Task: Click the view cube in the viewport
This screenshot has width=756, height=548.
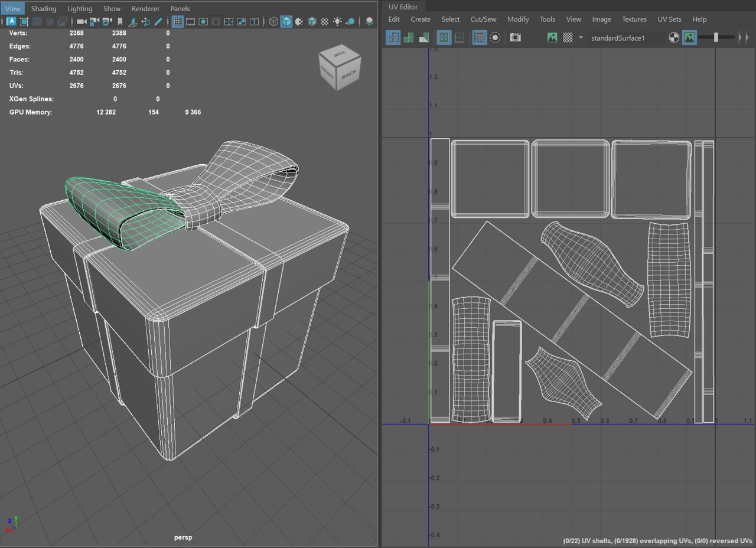Action: point(339,68)
